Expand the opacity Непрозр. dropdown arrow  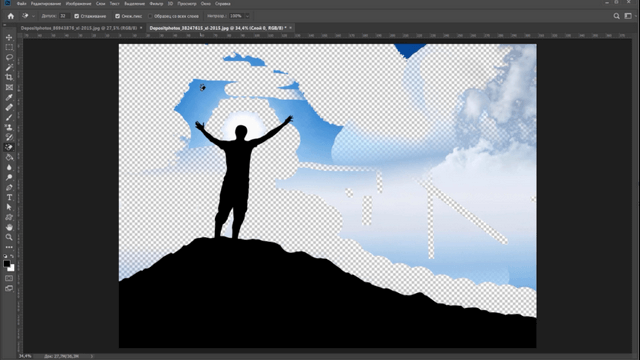click(x=247, y=16)
